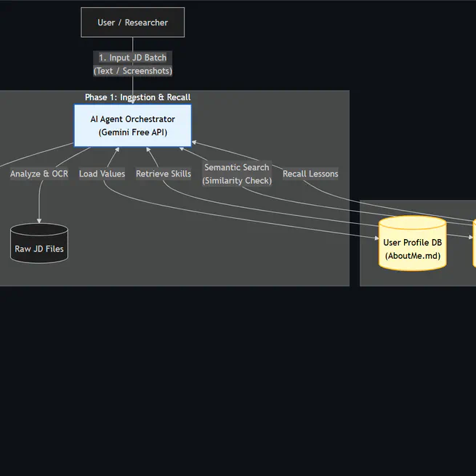Click the 'Input JD Batch' edge label
Viewport: 476px width, 476px height.
click(x=132, y=57)
